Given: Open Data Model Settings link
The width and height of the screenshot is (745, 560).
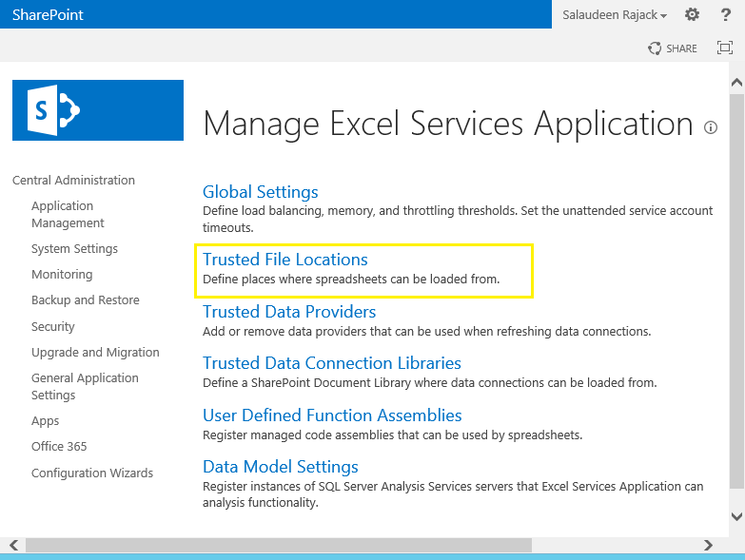Looking at the screenshot, I should pos(281,467).
